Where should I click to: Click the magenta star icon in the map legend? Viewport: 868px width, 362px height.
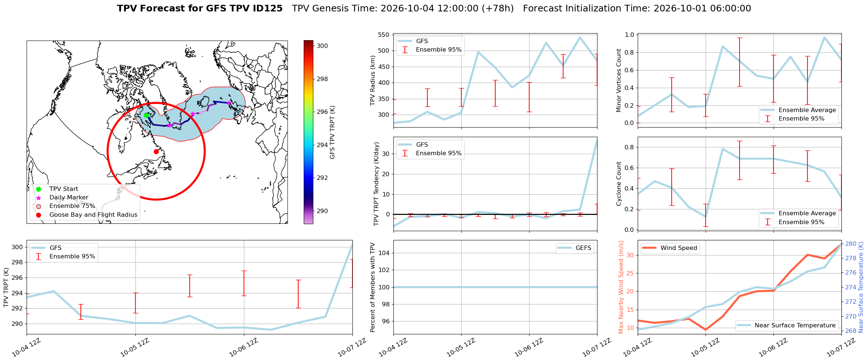pyautogui.click(x=38, y=198)
